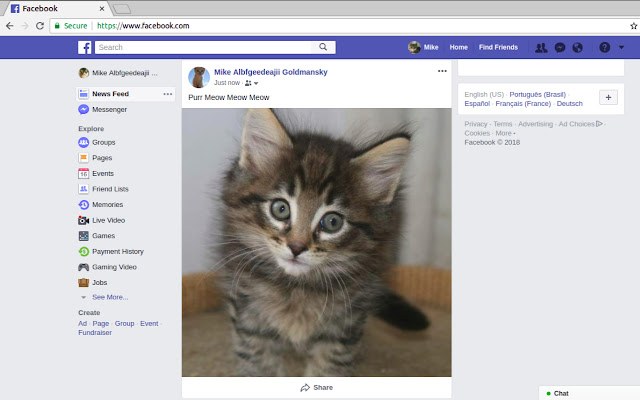Open Memories in the Explore sidebar
Image resolution: width=640 pixels, height=400 pixels.
click(x=107, y=204)
